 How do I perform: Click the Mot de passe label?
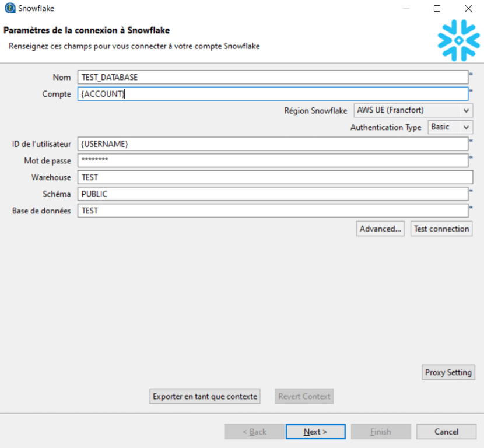(48, 161)
